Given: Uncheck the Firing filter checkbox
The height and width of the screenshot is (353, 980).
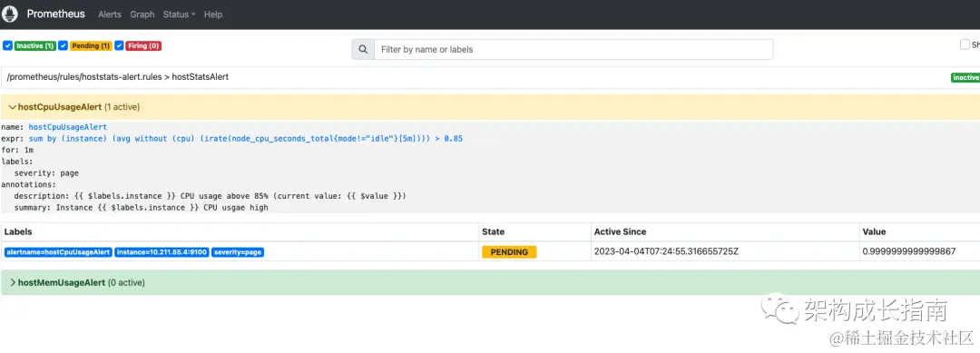Looking at the screenshot, I should click(x=119, y=45).
